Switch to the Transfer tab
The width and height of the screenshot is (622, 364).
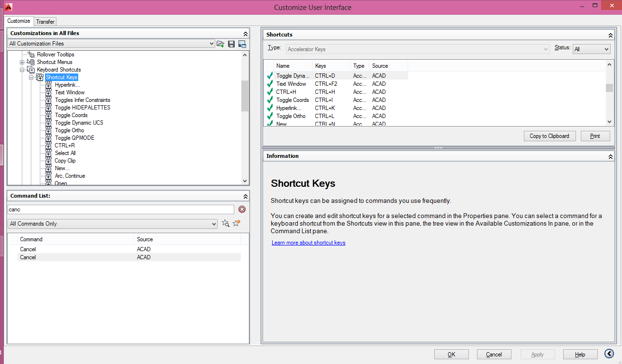tap(45, 22)
